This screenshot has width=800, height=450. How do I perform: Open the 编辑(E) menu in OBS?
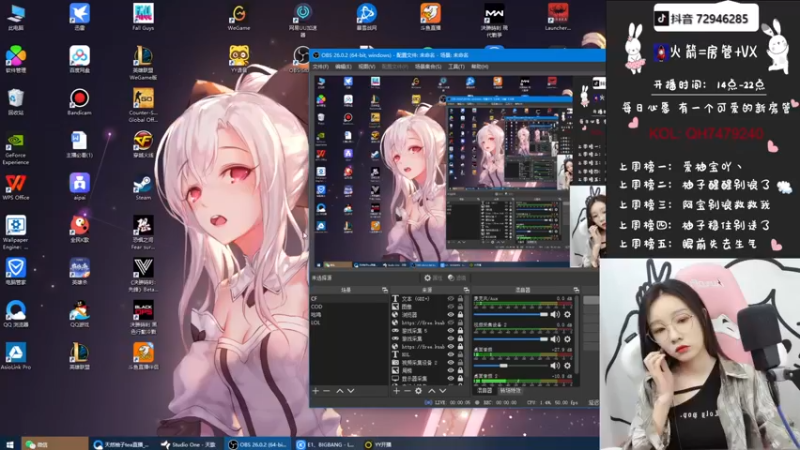pyautogui.click(x=343, y=67)
